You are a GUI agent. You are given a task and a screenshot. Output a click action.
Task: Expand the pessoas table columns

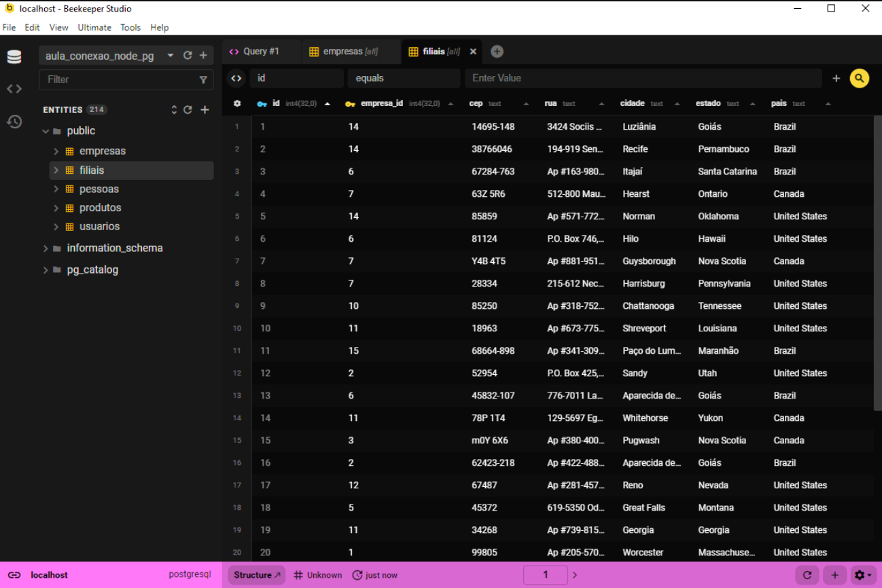[x=56, y=189]
